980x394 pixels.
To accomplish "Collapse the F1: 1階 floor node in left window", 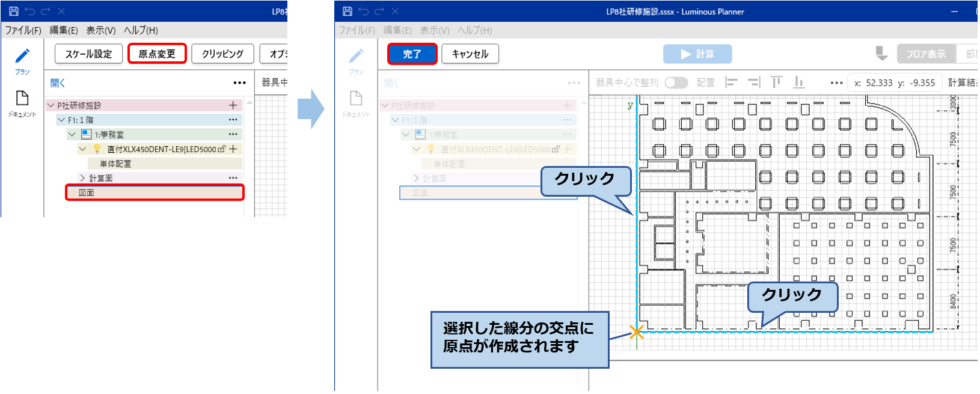I will coord(61,120).
